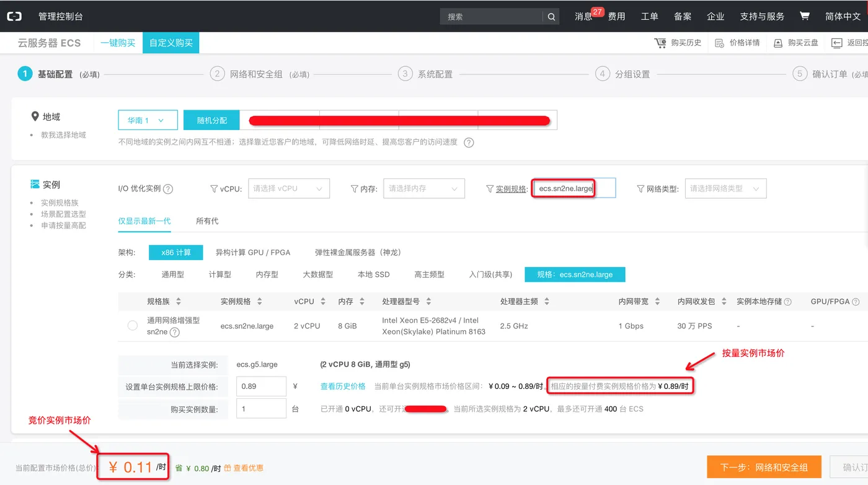Sort the table by 内网收发包 column

[724, 302]
